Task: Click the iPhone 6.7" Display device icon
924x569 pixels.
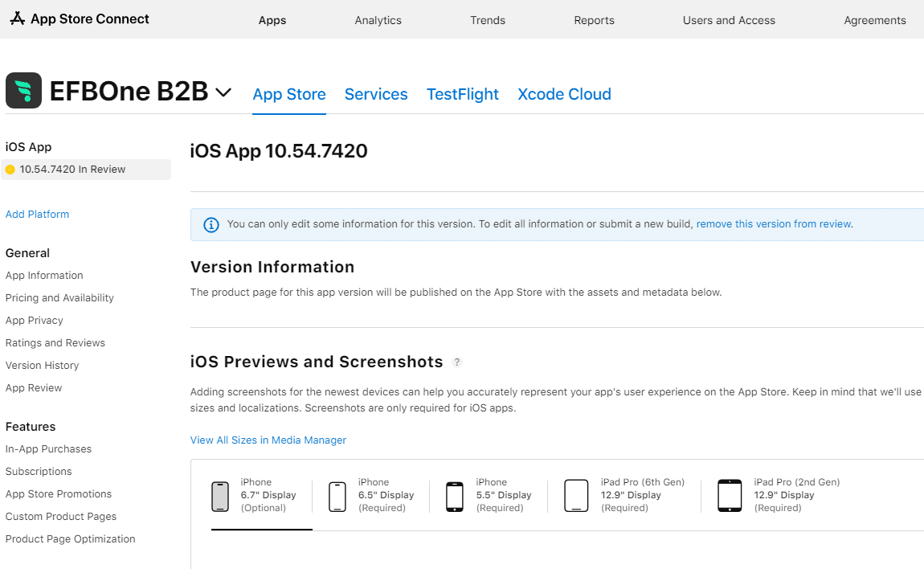Action: tap(220, 496)
